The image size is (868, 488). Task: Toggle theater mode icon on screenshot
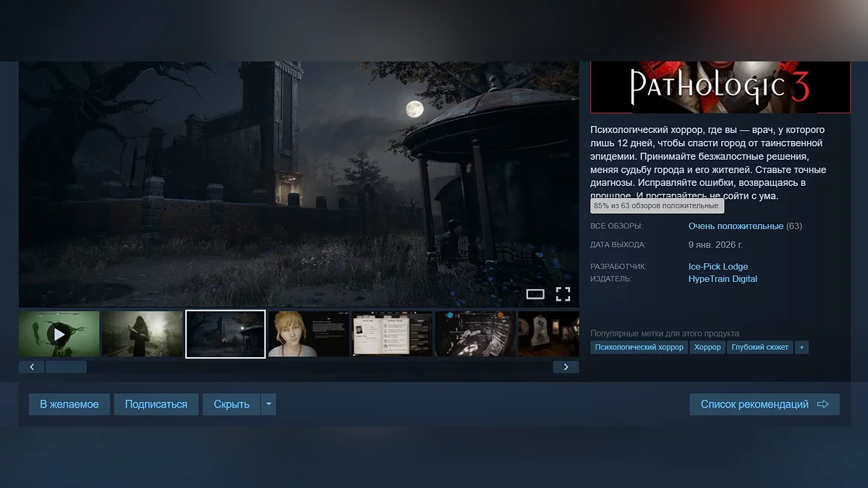(x=535, y=294)
